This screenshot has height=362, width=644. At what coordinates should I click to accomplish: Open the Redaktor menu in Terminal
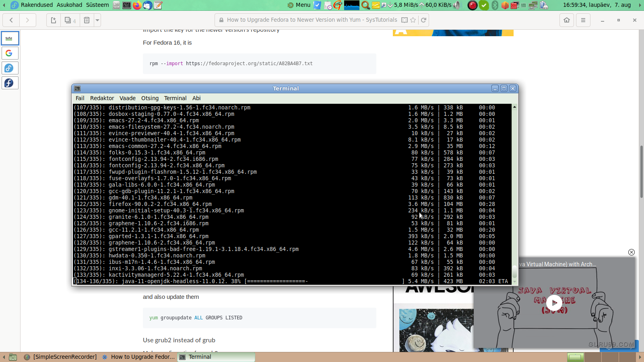click(102, 98)
